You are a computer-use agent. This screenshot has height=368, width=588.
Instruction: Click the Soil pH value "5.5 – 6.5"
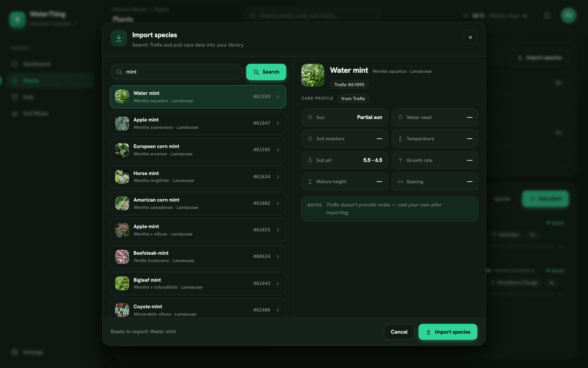(373, 160)
